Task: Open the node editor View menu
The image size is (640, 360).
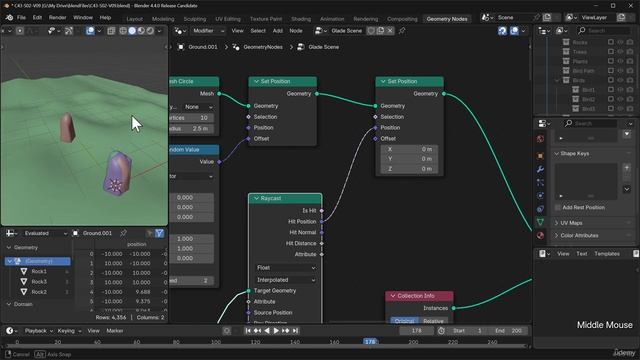Action: (x=238, y=31)
